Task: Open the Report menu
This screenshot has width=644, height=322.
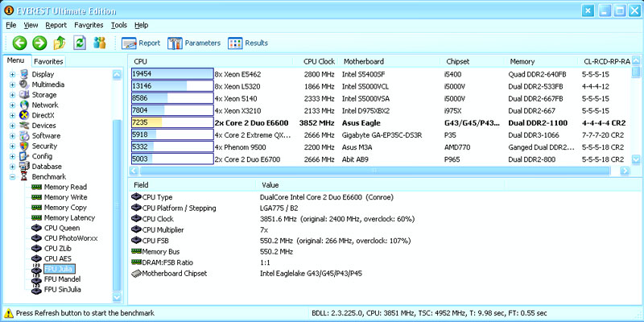Action: pos(56,25)
